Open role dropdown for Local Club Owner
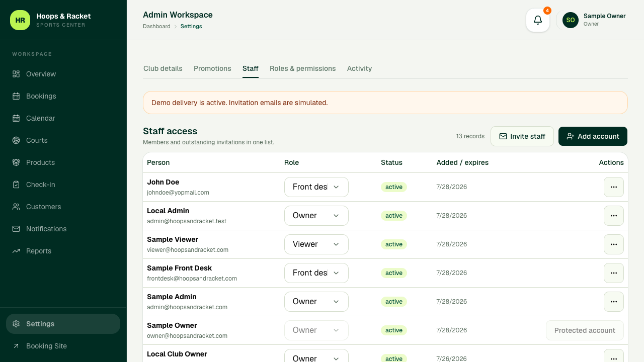This screenshot has width=644, height=362. [x=316, y=356]
